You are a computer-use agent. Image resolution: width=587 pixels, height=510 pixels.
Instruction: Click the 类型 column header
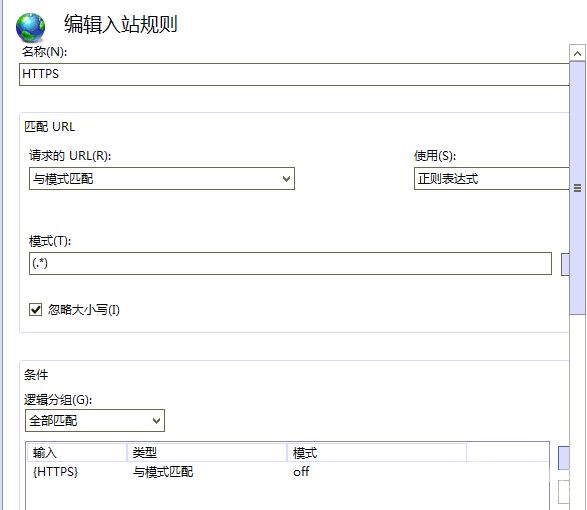point(207,453)
